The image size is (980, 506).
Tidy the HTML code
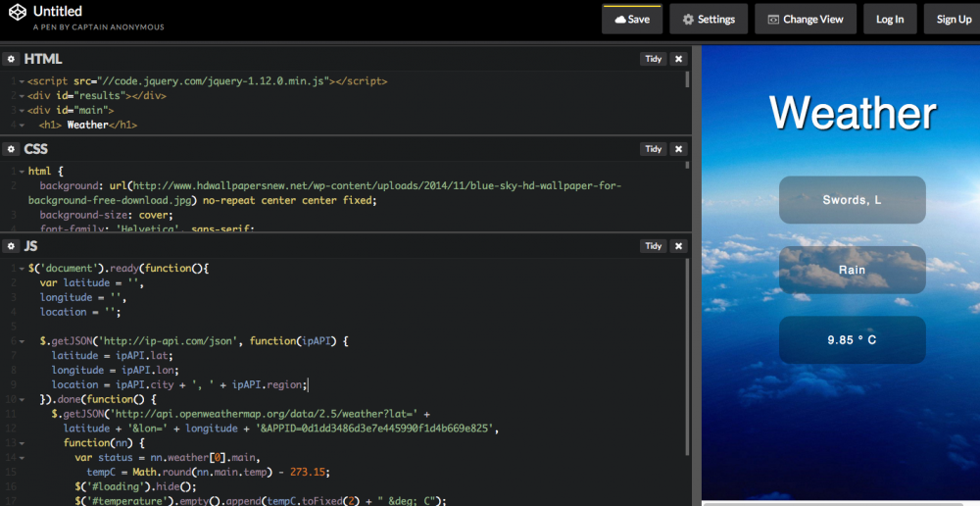click(x=653, y=59)
